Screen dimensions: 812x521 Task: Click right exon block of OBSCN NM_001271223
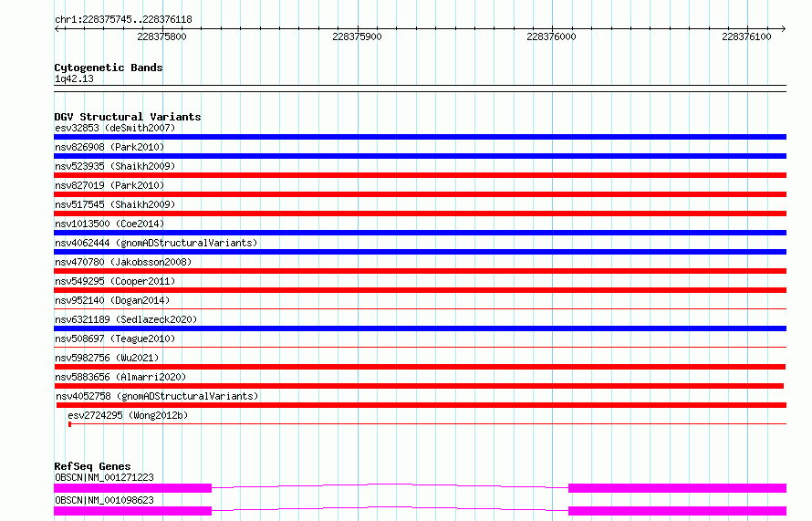[677, 488]
